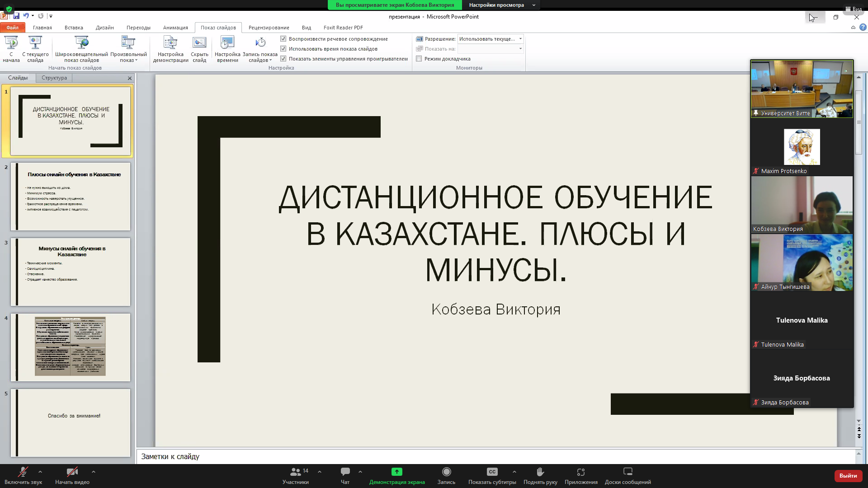
Task: Uncheck the play narrations checkbox
Action: tap(283, 39)
